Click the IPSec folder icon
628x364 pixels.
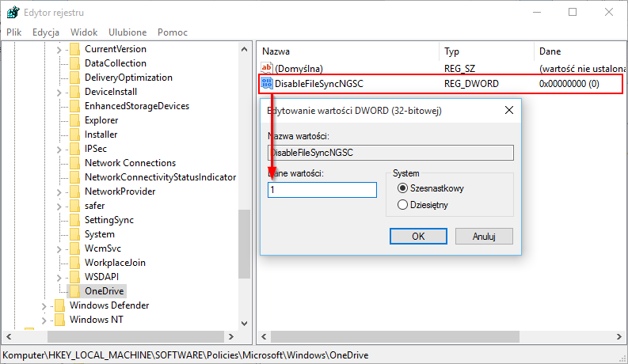point(74,149)
